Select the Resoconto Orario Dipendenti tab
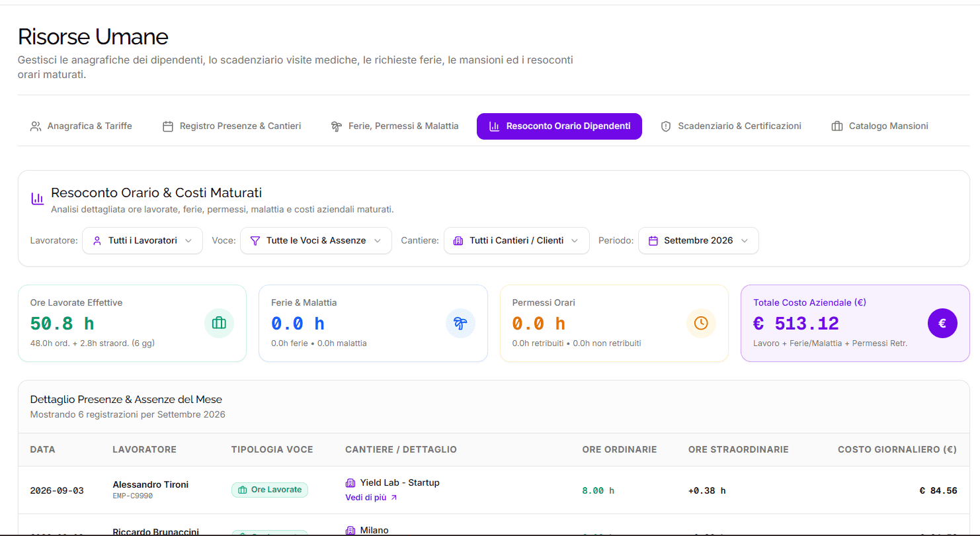980x536 pixels. [x=559, y=126]
